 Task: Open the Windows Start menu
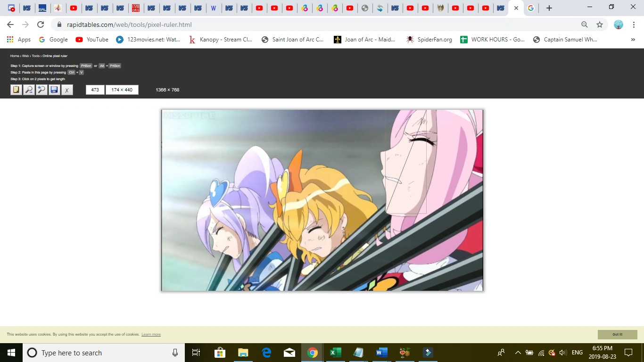[x=11, y=353]
